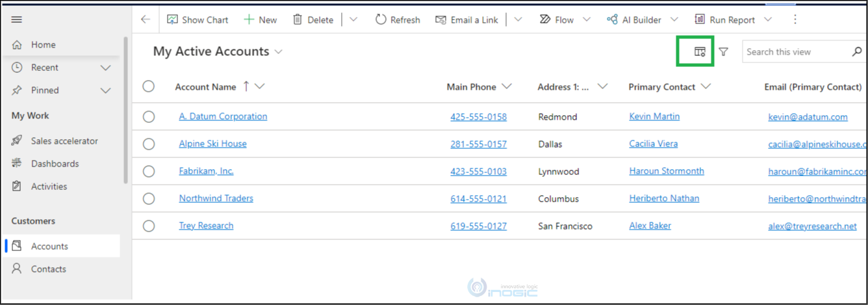Open the Delete split-button dropdown arrow
The height and width of the screenshot is (305, 868).
coord(353,20)
